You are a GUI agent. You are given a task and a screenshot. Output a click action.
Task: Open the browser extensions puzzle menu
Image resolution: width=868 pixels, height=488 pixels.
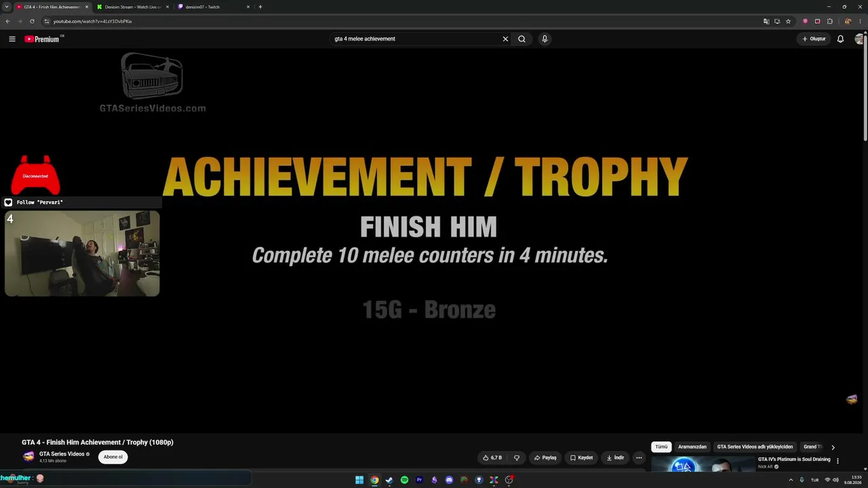[830, 21]
